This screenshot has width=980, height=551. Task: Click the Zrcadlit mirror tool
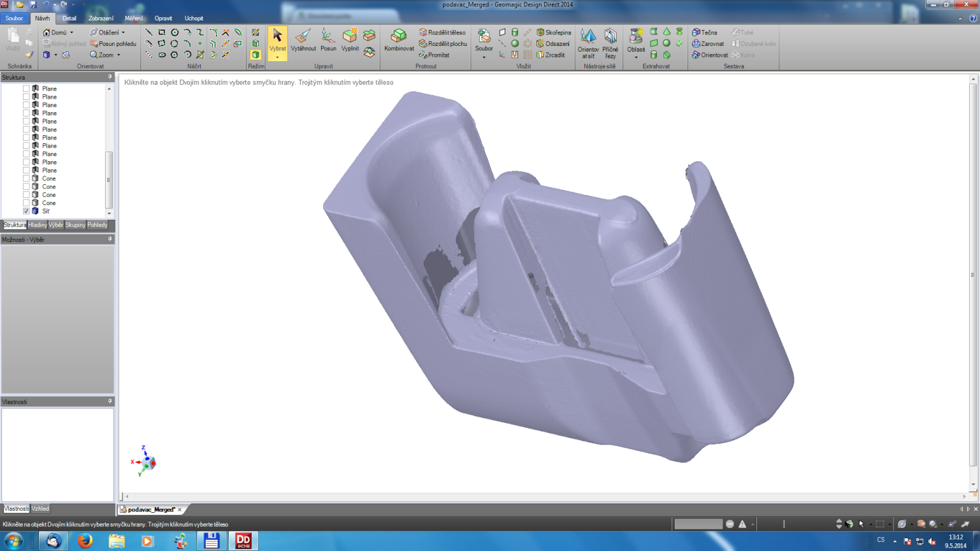point(551,55)
